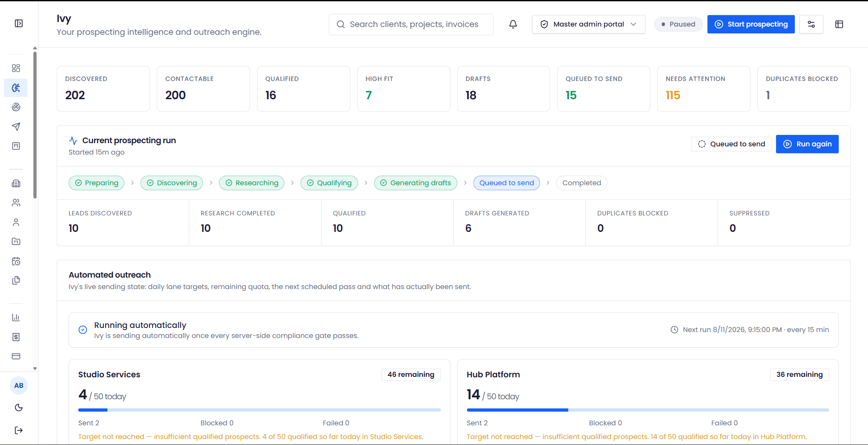
Task: Open the Qualified 16 stat card
Action: [x=304, y=89]
